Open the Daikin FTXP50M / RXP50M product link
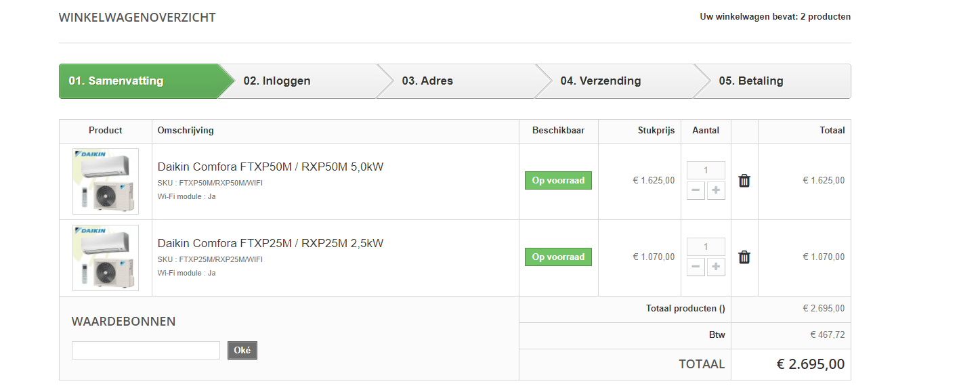 pos(270,167)
